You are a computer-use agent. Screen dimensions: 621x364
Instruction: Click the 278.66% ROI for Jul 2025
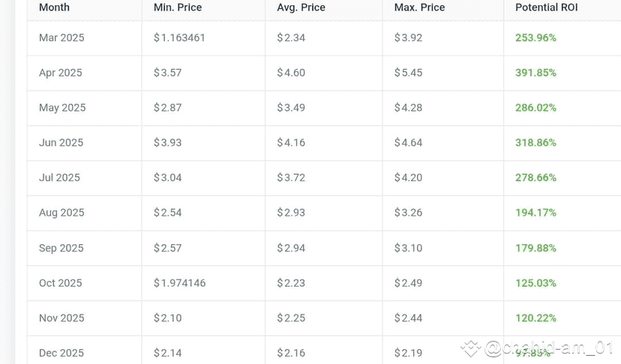[x=535, y=178]
